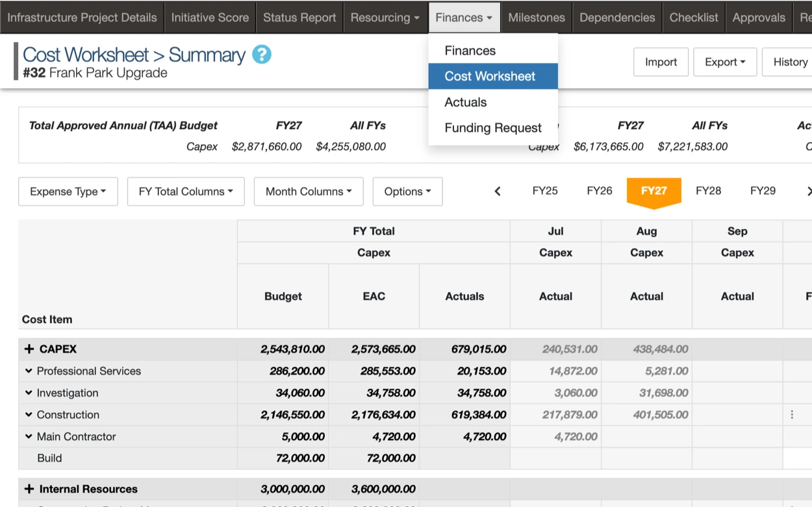Collapse the Construction row chevron
This screenshot has width=812, height=507.
[29, 415]
